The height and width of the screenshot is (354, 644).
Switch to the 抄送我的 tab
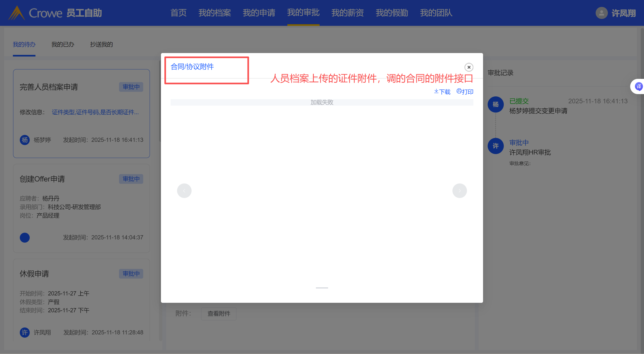(101, 45)
